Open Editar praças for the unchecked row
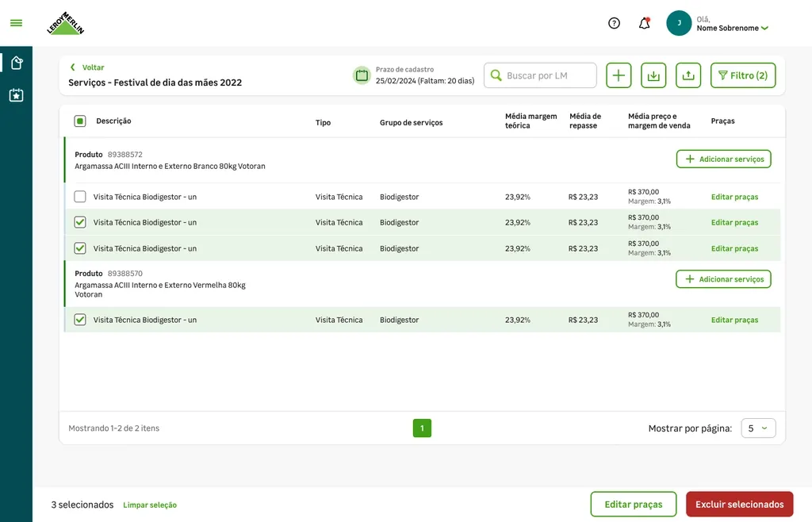Image resolution: width=812 pixels, height=522 pixels. tap(734, 197)
